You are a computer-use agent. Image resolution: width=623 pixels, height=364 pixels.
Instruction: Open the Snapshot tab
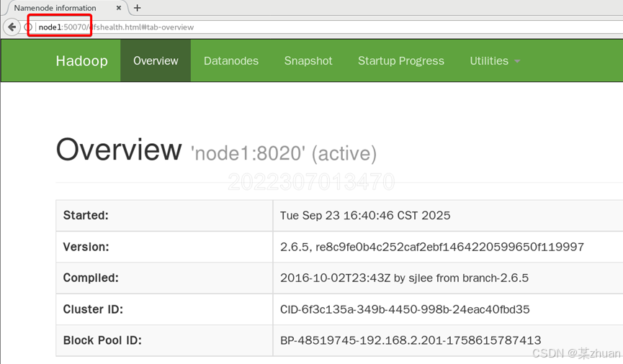point(308,60)
